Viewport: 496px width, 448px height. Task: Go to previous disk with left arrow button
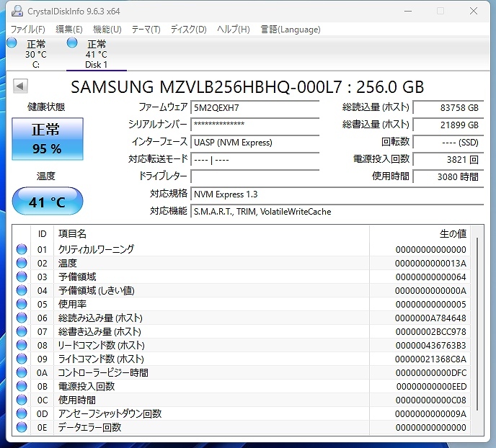(21, 86)
